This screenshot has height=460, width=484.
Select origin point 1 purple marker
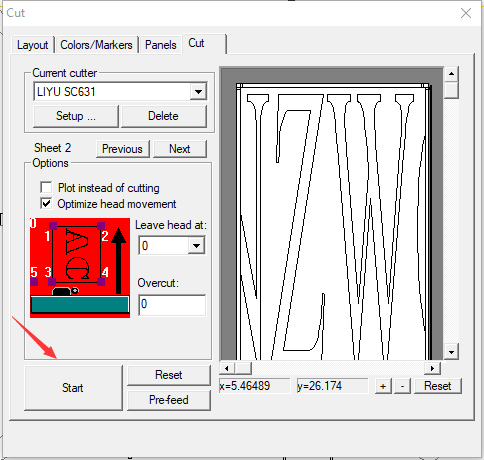[x=53, y=226]
